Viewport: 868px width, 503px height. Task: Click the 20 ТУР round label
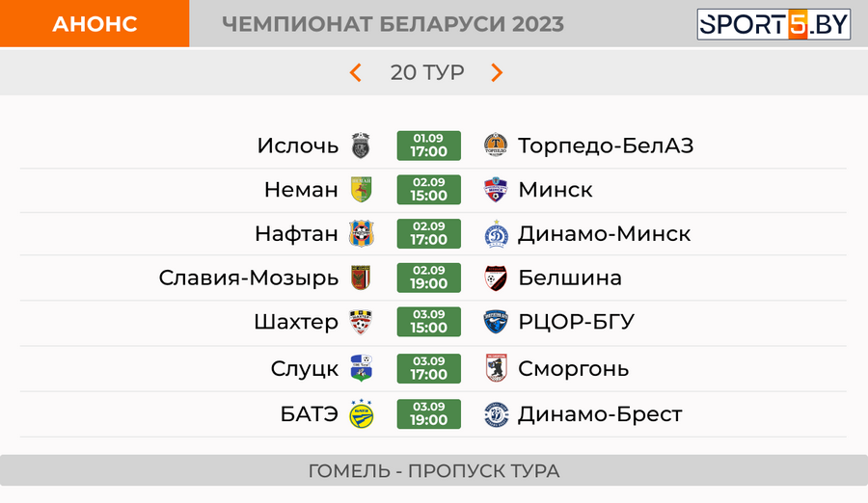[427, 72]
